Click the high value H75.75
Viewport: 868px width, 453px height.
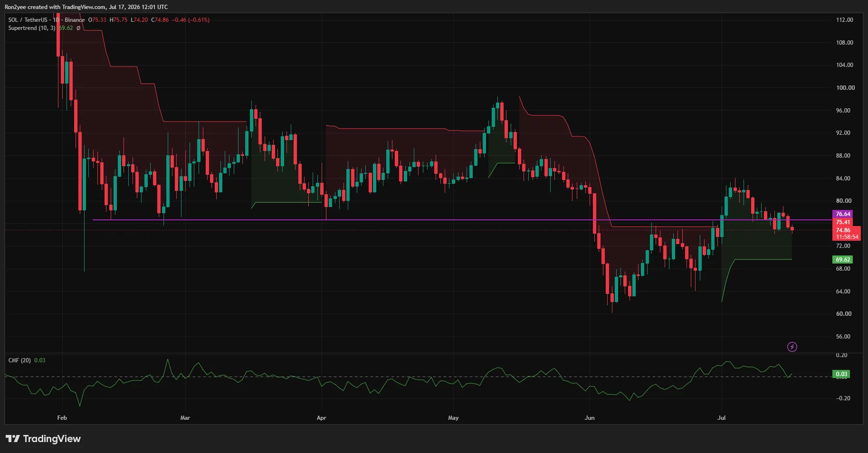tap(118, 20)
